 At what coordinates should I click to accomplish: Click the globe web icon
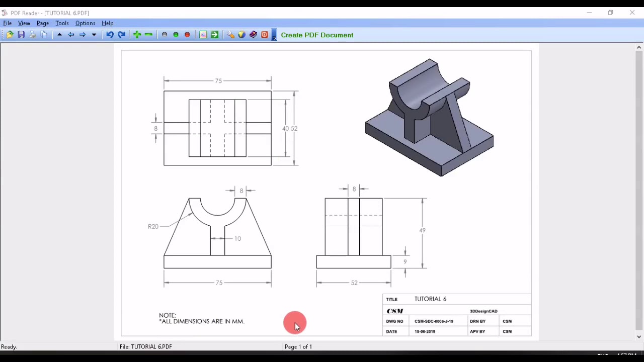point(242,35)
